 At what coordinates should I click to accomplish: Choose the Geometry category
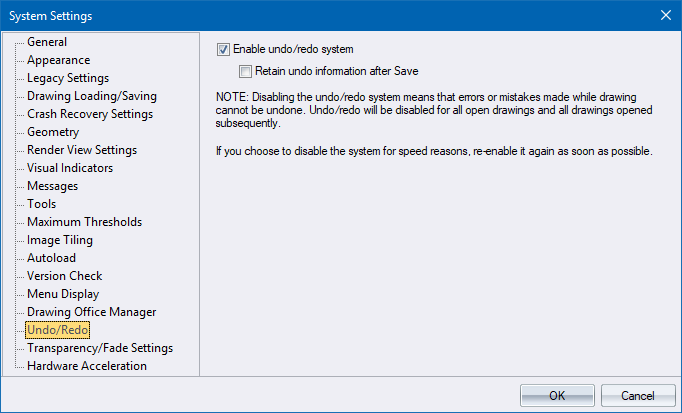[x=53, y=132]
